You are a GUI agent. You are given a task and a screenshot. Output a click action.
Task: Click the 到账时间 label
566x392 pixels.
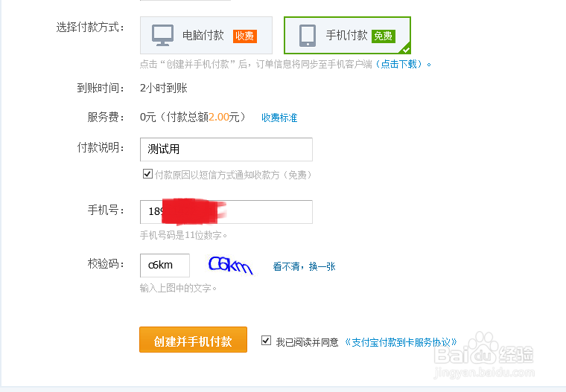pos(101,88)
